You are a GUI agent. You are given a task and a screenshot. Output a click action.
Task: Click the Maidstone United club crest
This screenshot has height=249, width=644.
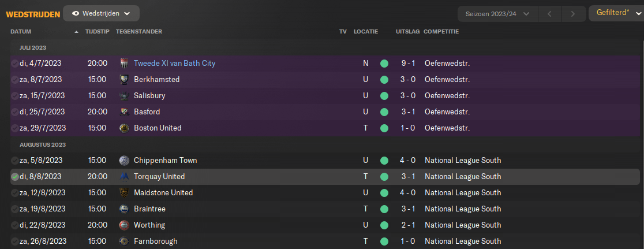(x=124, y=193)
